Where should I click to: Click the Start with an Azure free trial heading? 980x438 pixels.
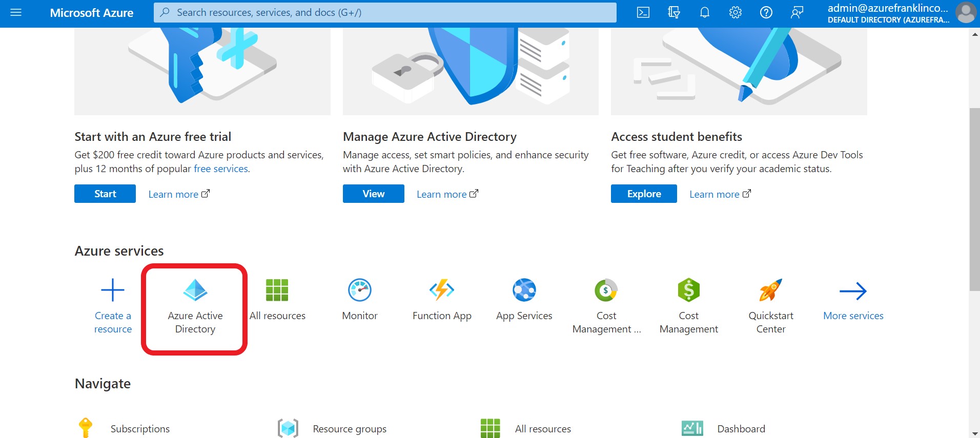tap(153, 137)
